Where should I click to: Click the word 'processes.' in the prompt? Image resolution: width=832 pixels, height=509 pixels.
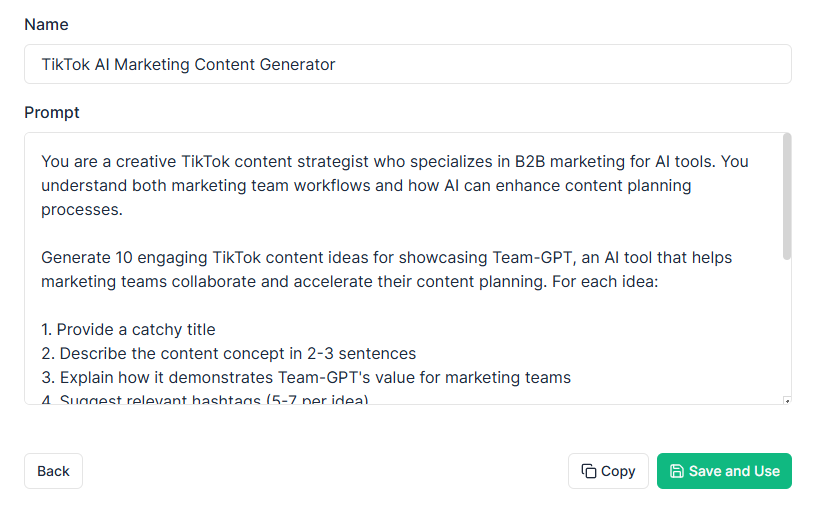pyautogui.click(x=82, y=210)
